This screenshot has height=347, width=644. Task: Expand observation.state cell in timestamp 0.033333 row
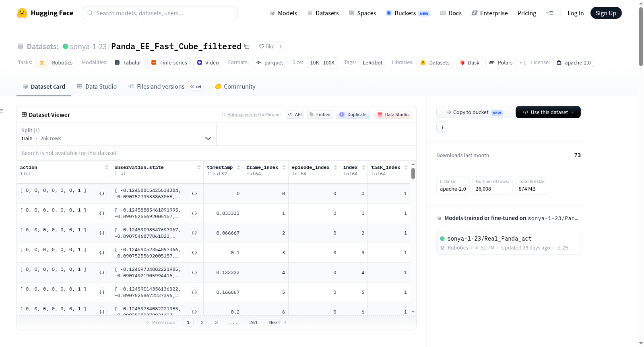(x=195, y=213)
